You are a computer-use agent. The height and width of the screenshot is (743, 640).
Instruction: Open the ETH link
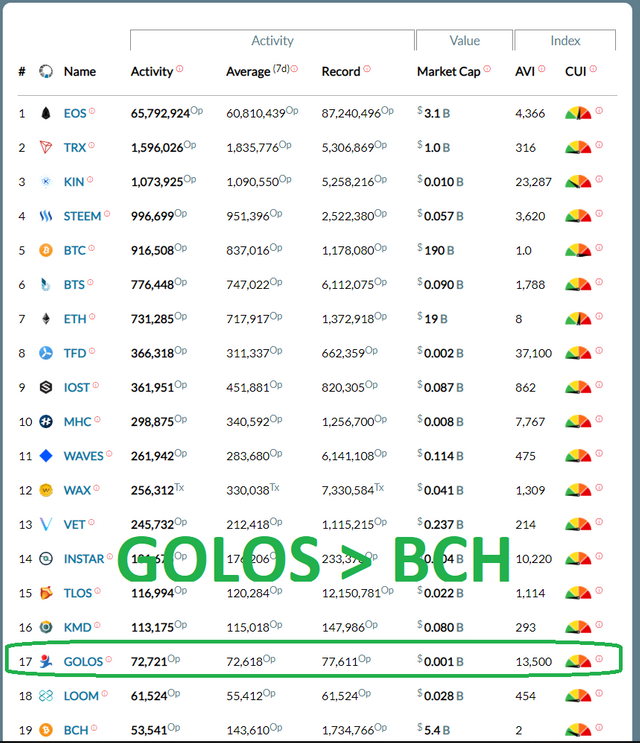coord(75,319)
